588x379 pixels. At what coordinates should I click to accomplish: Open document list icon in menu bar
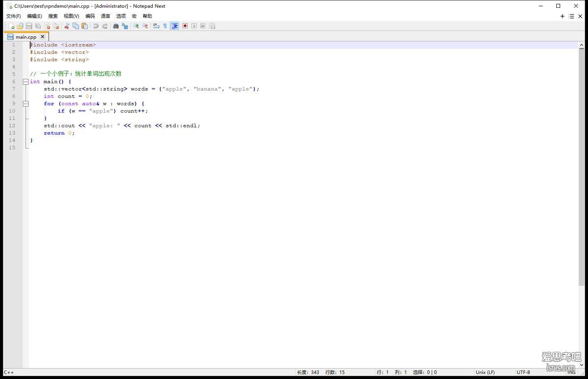[x=571, y=16]
